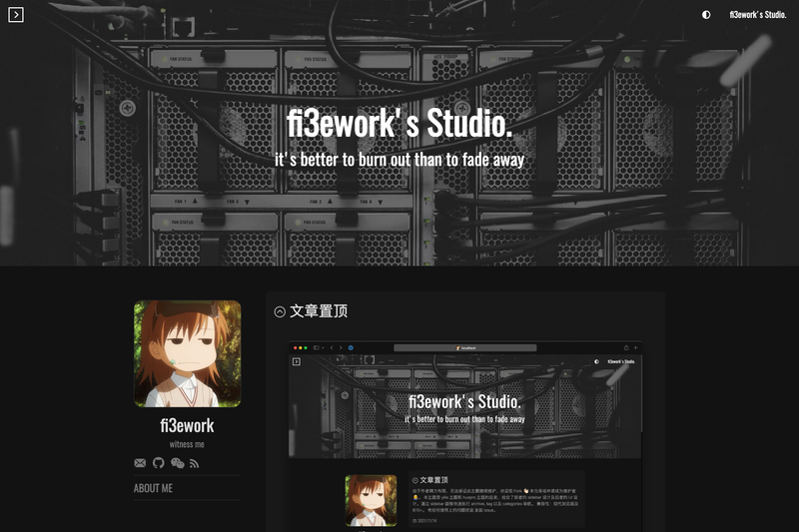Open the fi3ework's Studio. header link
Screen dimensions: 799x532
click(x=757, y=15)
